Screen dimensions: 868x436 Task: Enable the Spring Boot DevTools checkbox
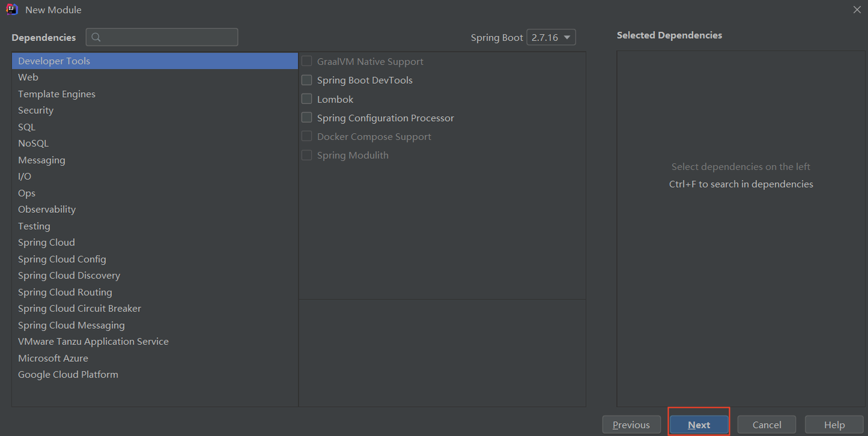click(x=307, y=80)
